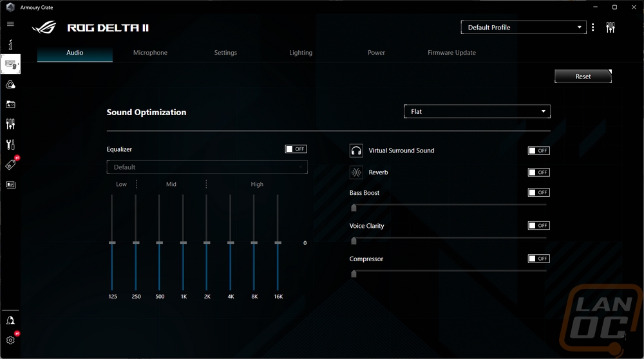644x359 pixels.
Task: Click the 2K equalizer slider handle
Action: (x=207, y=243)
